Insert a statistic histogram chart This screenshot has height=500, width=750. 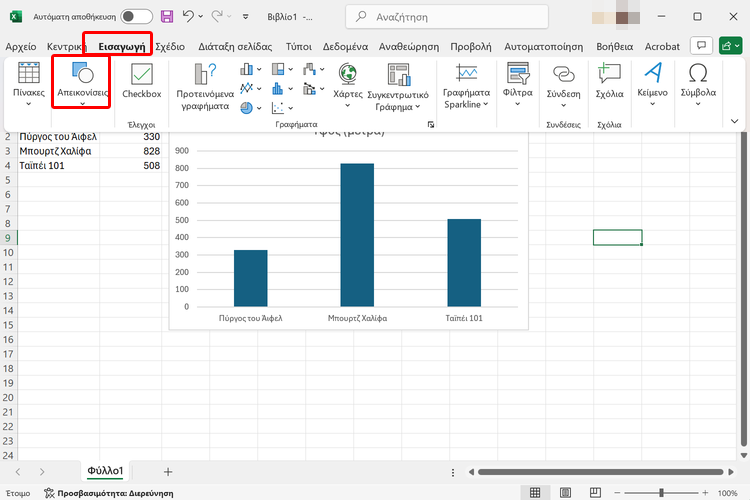point(278,89)
